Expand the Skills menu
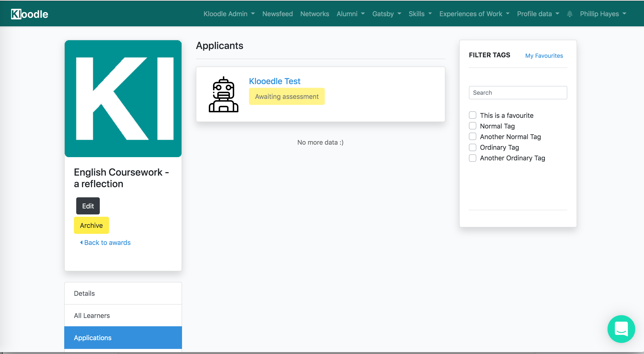The width and height of the screenshot is (644, 354). 420,14
